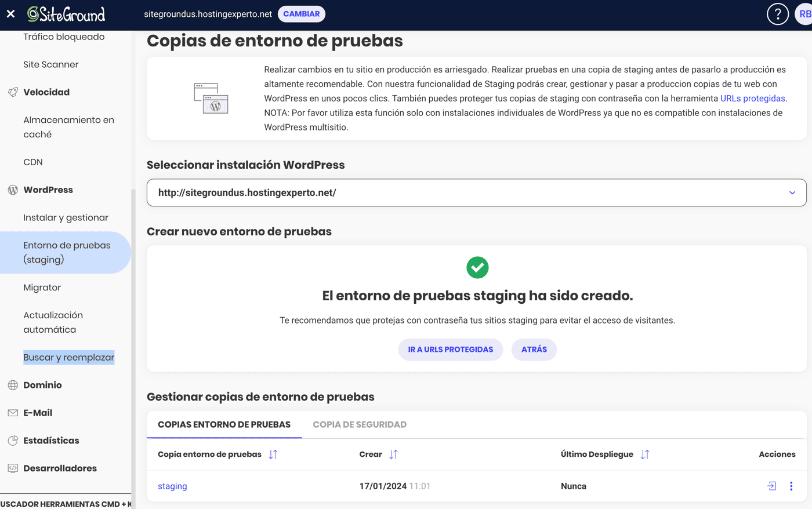Image resolution: width=812 pixels, height=509 pixels.
Task: Open Actualización automática
Action: [x=53, y=322]
